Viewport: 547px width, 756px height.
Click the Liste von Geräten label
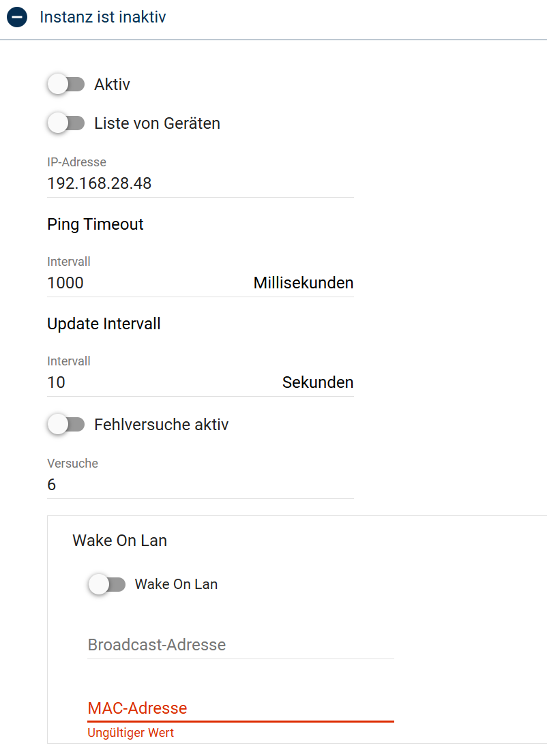[158, 123]
